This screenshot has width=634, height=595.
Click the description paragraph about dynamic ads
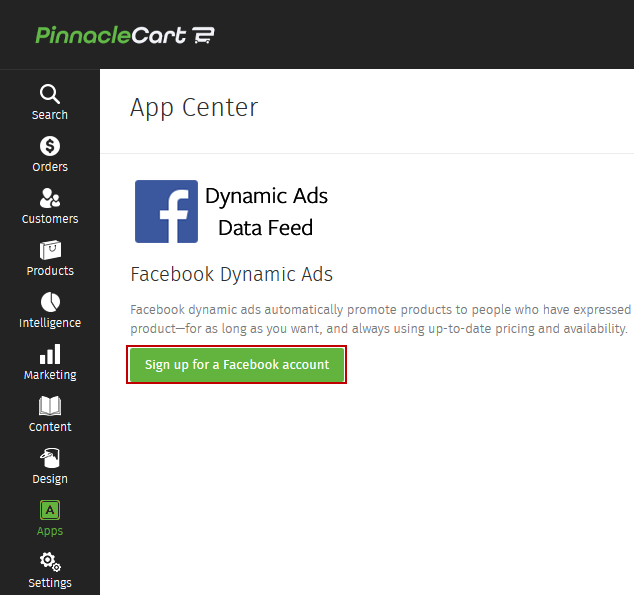382,319
